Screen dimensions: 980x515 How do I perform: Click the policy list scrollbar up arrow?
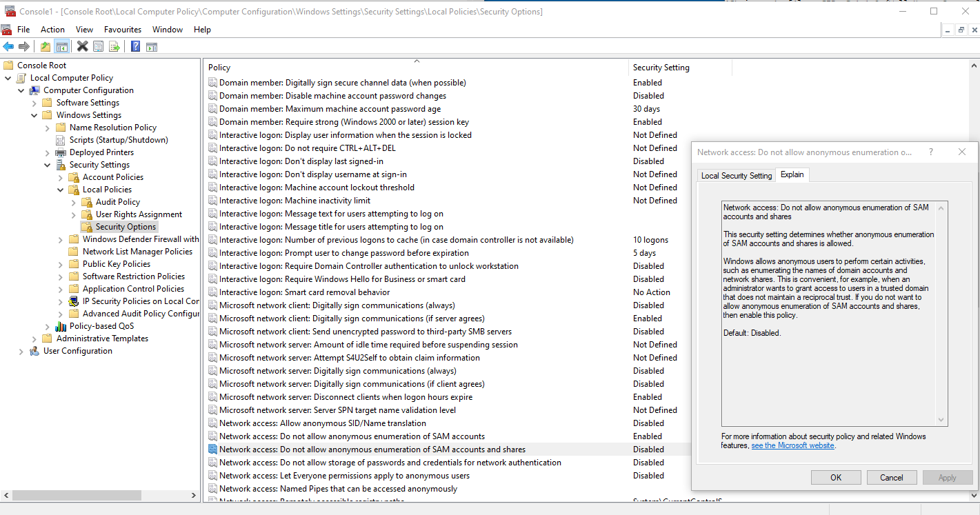(x=974, y=65)
